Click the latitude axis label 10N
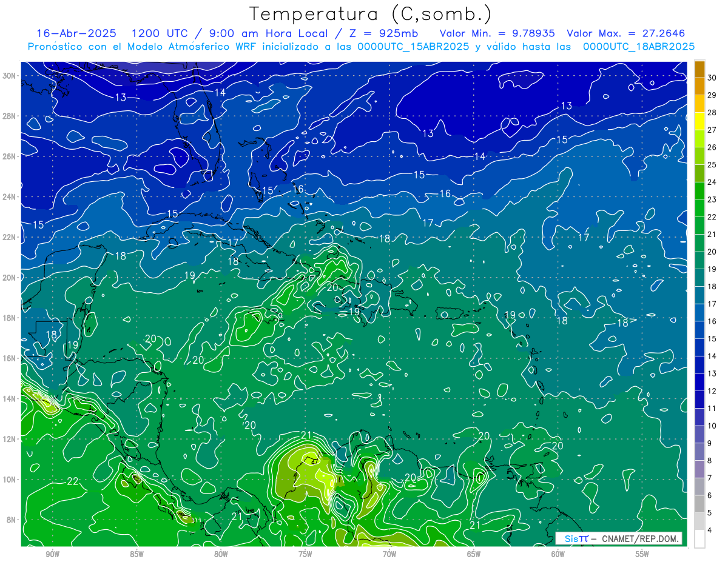This screenshot has height=562, width=728. (x=10, y=480)
